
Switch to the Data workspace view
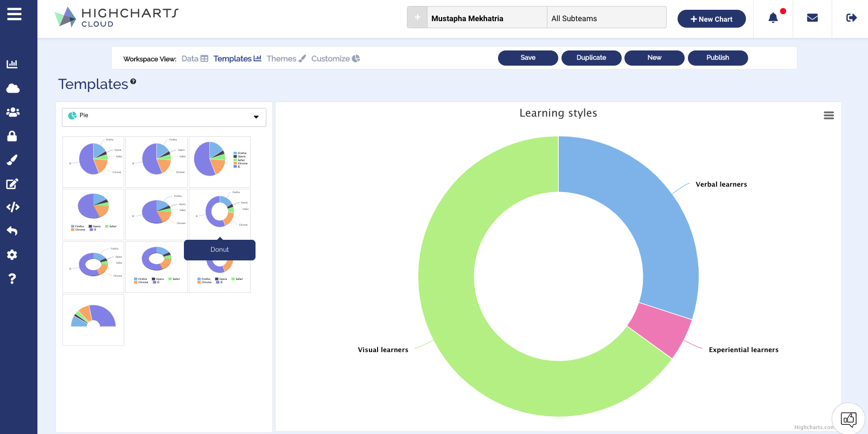pyautogui.click(x=194, y=59)
